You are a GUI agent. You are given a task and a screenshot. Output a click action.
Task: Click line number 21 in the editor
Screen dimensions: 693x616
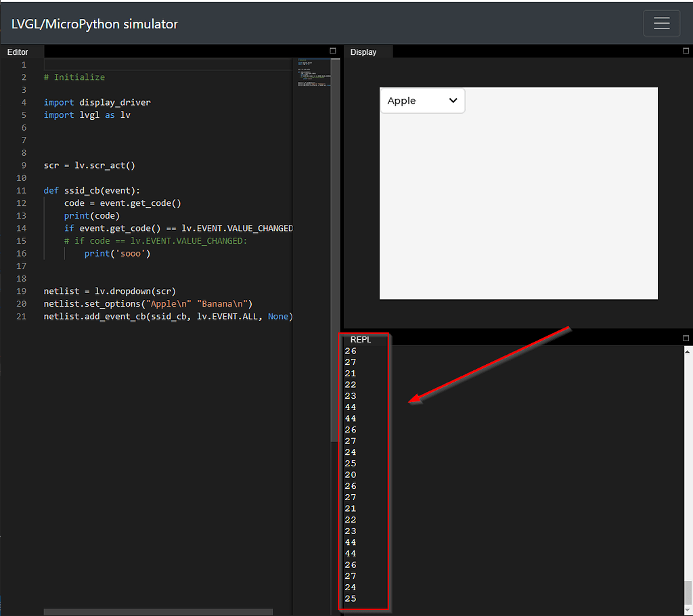(21, 316)
